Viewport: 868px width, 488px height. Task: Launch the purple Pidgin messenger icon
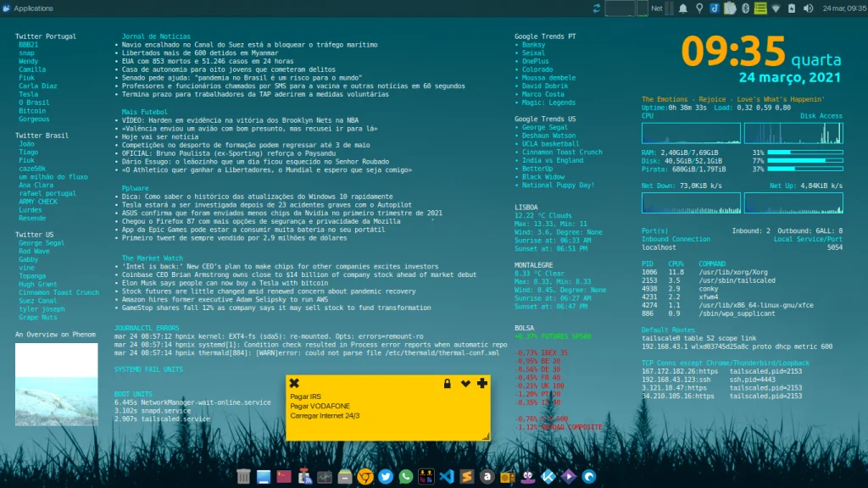click(528, 476)
